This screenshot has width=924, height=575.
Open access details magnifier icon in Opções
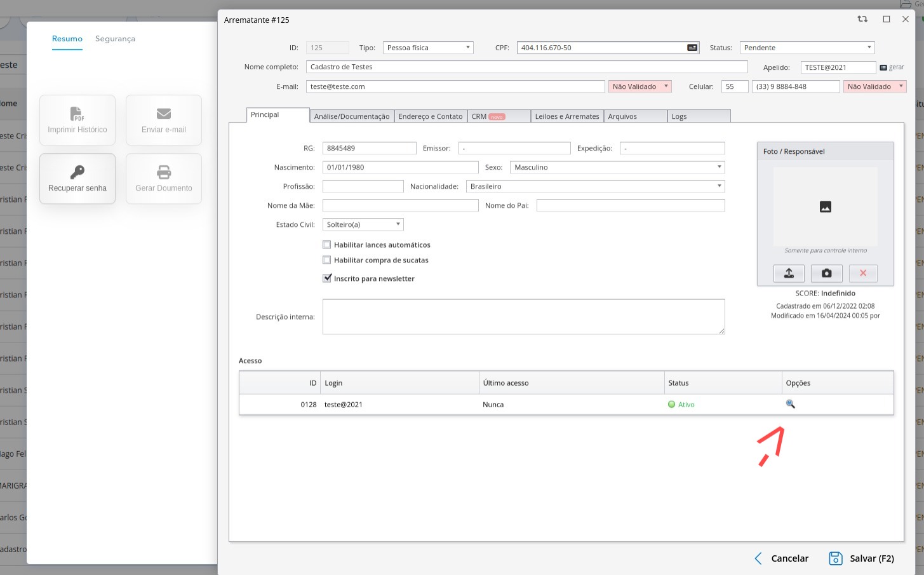click(x=791, y=404)
